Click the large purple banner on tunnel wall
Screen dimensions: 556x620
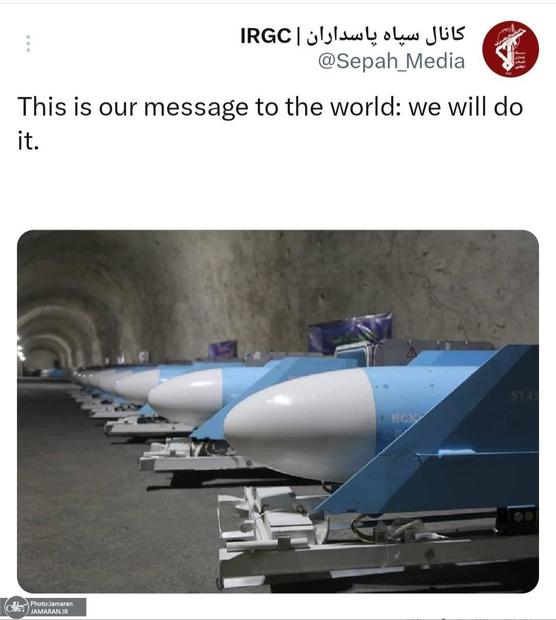point(350,333)
